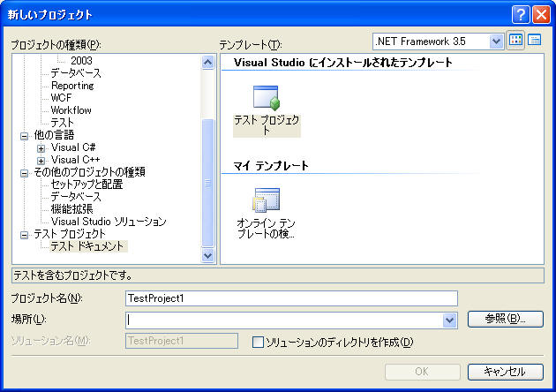Click scroll down arrow in project types tree
This screenshot has width=556, height=392.
click(x=207, y=255)
